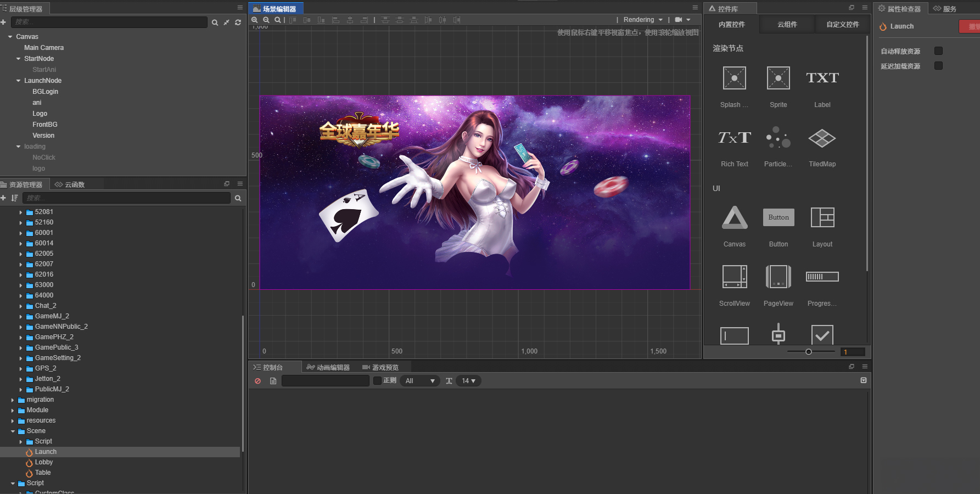The height and width of the screenshot is (494, 980).
Task: Select the Canvas UI control
Action: 735,217
